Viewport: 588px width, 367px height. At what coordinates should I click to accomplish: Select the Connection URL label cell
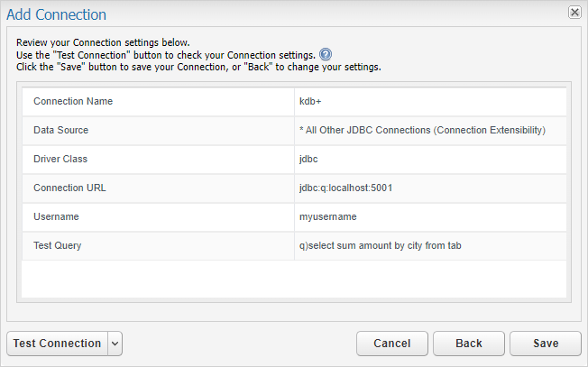pyautogui.click(x=158, y=188)
